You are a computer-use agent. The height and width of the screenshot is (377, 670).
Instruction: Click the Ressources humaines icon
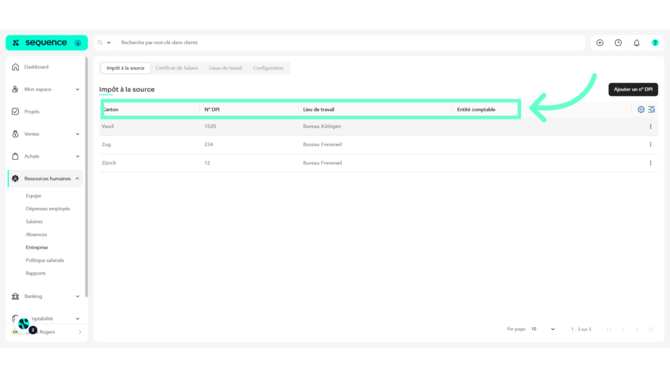pos(15,178)
